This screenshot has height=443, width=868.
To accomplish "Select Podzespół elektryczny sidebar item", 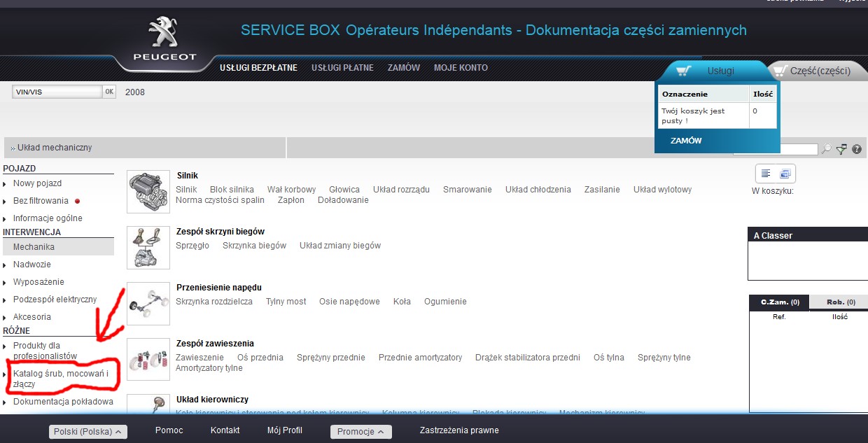I will (x=55, y=300).
